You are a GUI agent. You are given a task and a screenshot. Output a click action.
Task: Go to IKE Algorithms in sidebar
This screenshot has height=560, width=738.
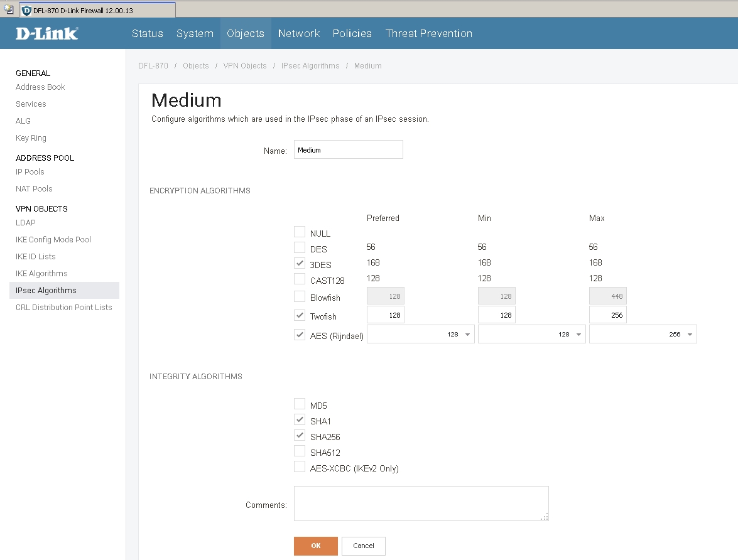pos(41,274)
